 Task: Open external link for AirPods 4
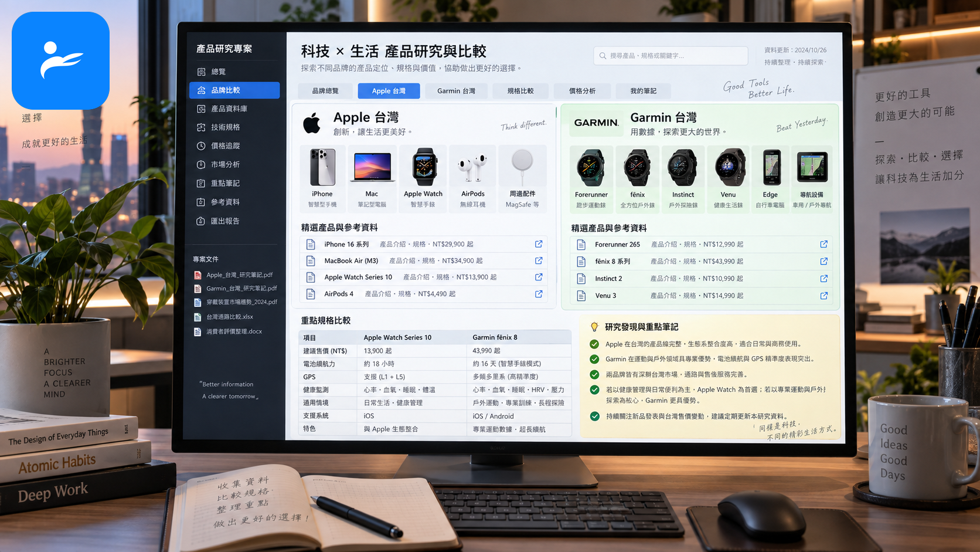539,294
